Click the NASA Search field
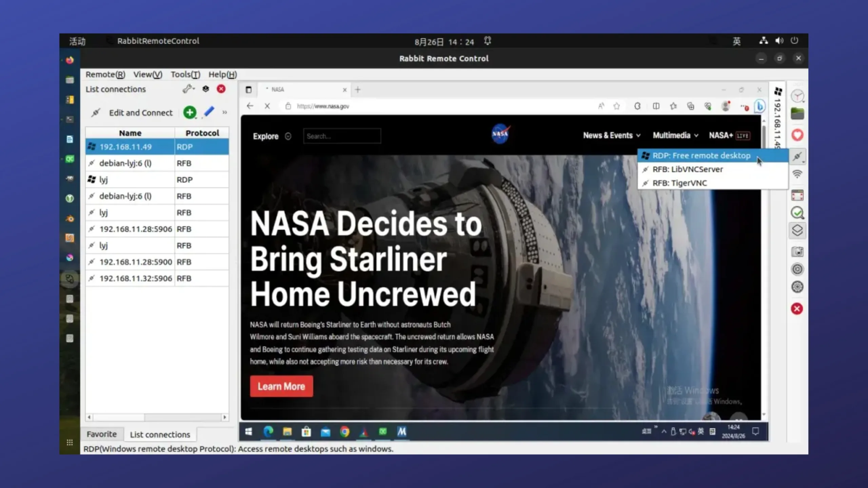The image size is (868, 488). click(x=342, y=136)
